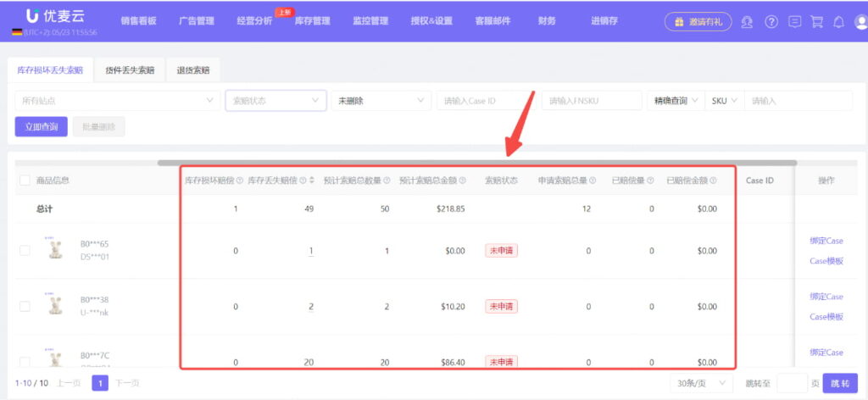Open the shopping cart icon
The image size is (868, 400).
point(816,21)
